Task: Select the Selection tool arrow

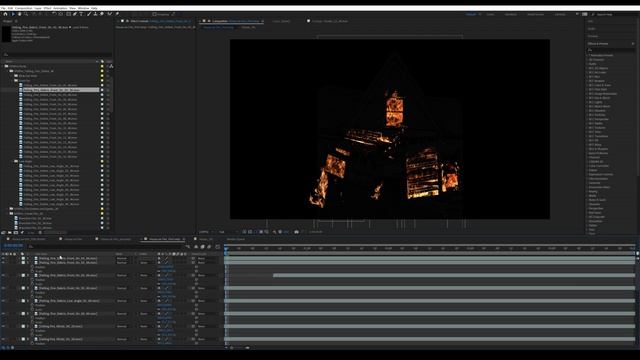Action: coord(13,14)
